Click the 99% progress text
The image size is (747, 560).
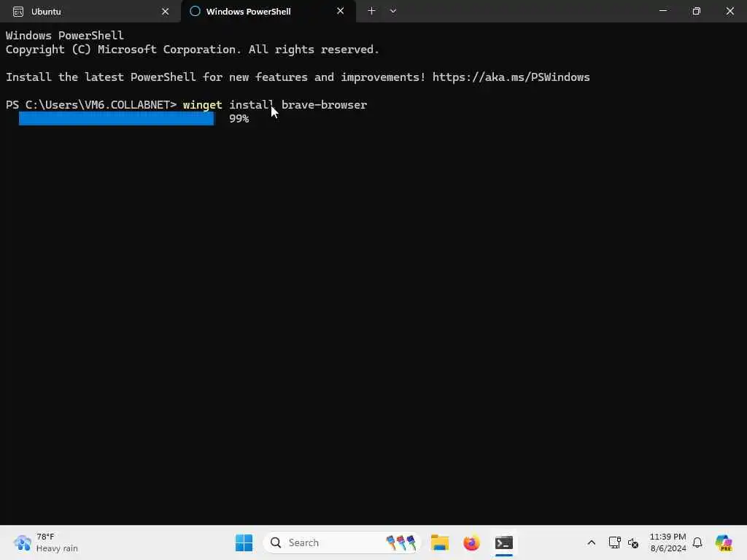pyautogui.click(x=239, y=119)
